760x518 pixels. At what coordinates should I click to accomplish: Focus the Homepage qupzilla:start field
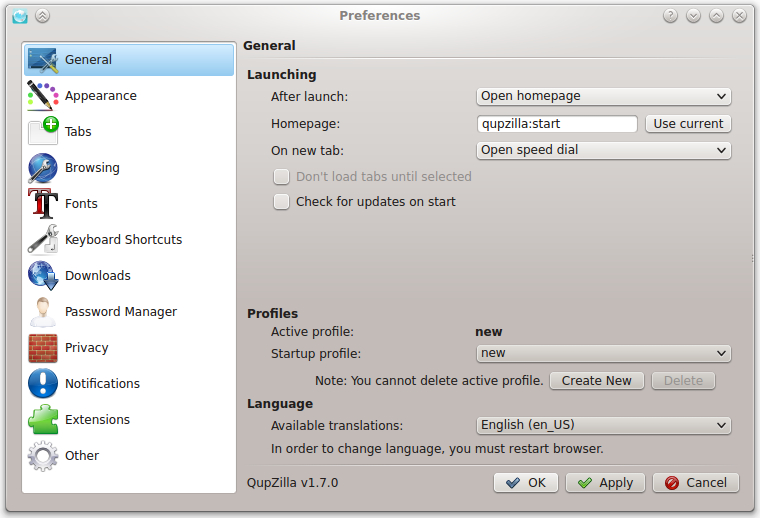click(x=557, y=124)
